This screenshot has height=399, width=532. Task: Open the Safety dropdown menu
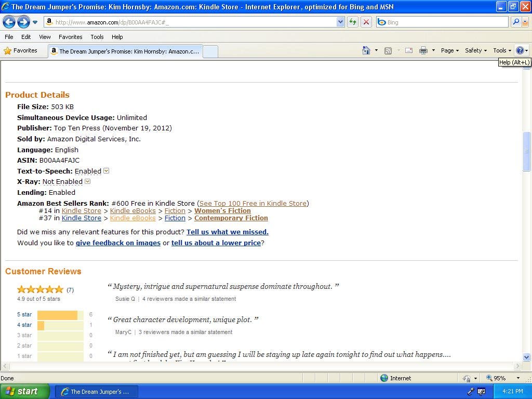pos(475,50)
